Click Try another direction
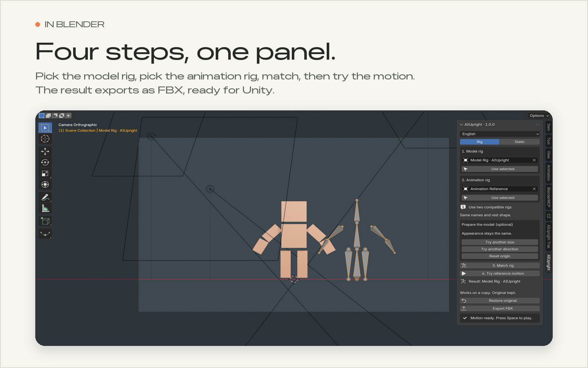The image size is (588, 368). [500, 249]
